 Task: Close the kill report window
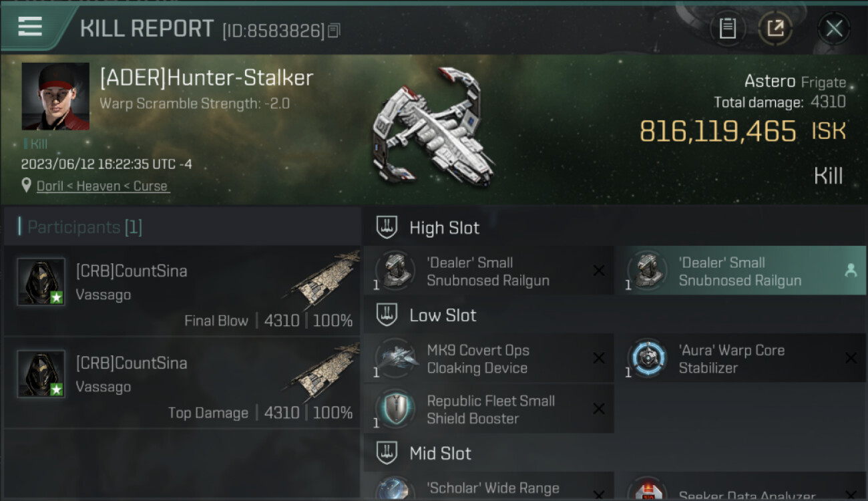(x=834, y=28)
